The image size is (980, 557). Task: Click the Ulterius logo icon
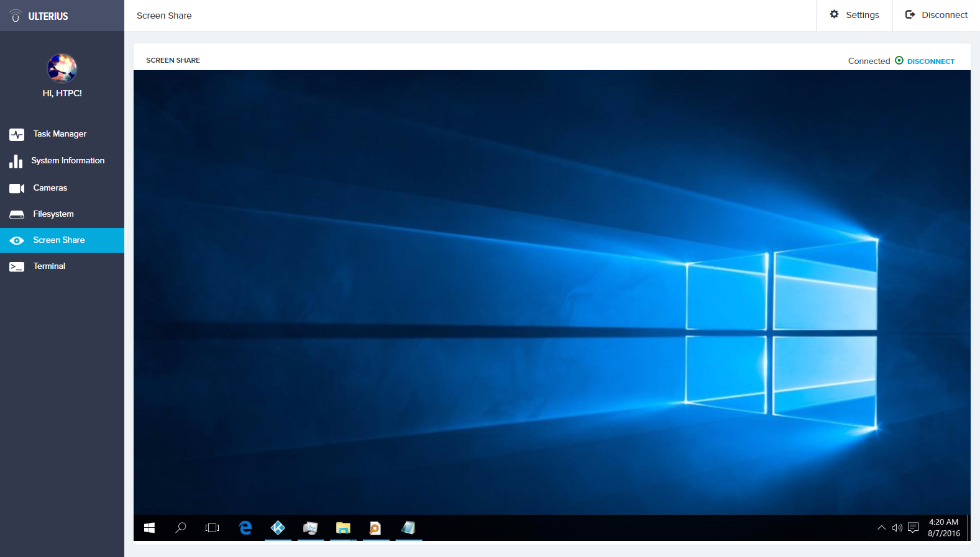(x=16, y=16)
